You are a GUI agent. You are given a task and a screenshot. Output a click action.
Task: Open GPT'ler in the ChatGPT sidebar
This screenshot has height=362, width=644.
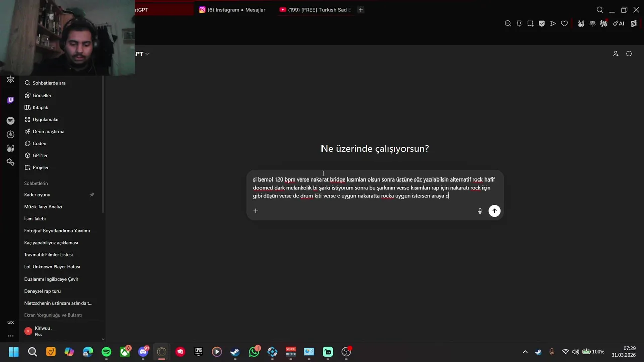tap(61, 155)
